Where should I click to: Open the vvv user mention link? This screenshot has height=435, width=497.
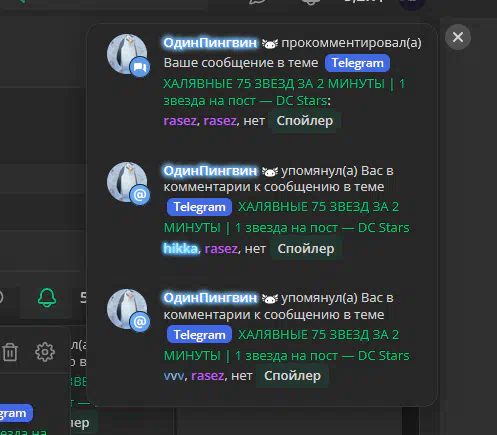[x=174, y=376]
